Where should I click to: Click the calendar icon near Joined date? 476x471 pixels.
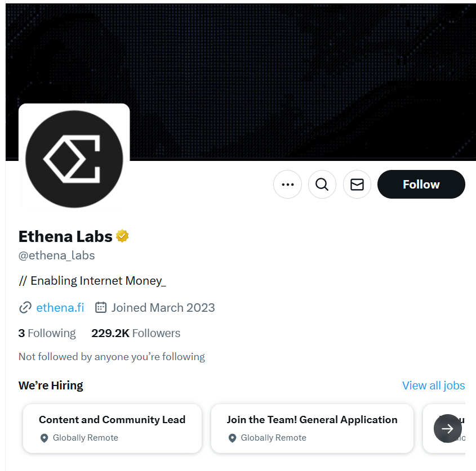click(x=101, y=307)
